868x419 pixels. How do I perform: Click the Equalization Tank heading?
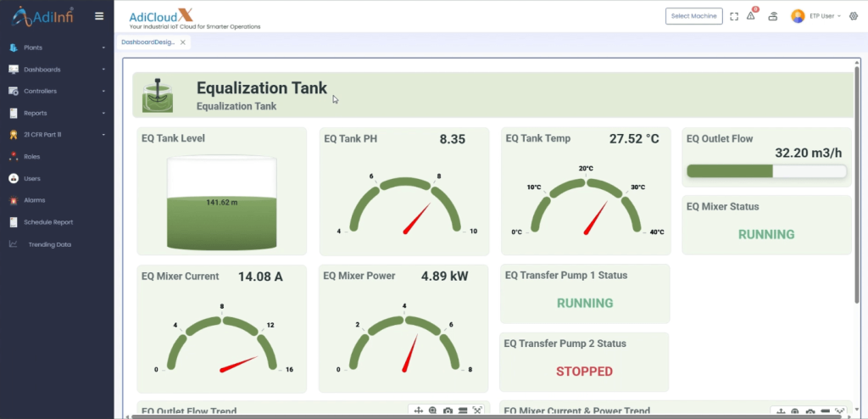pyautogui.click(x=262, y=88)
